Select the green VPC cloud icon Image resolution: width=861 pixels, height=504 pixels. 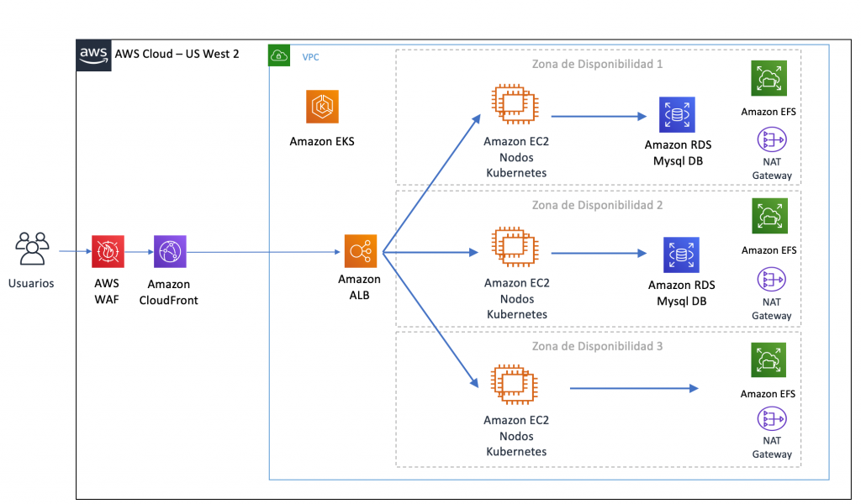click(x=279, y=56)
